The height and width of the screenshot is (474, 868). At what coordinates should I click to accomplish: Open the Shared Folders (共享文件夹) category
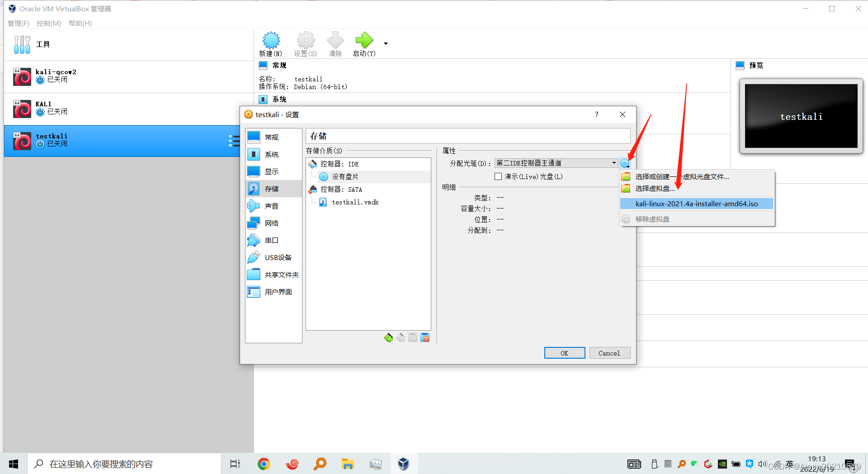(274, 275)
